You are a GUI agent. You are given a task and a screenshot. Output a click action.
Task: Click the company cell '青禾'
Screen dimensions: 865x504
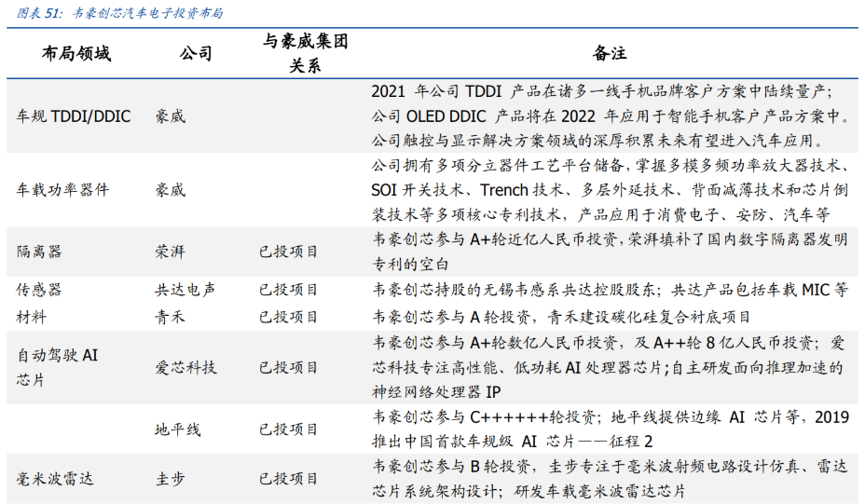170,317
